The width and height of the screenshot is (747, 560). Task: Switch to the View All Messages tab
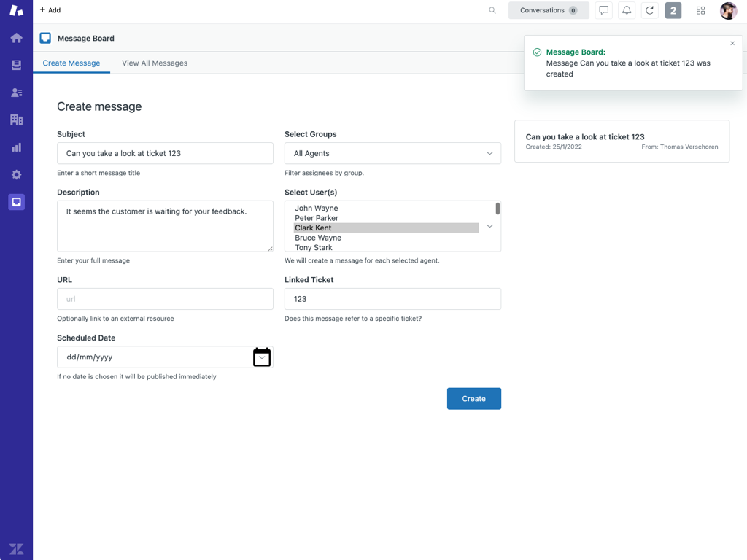click(154, 63)
